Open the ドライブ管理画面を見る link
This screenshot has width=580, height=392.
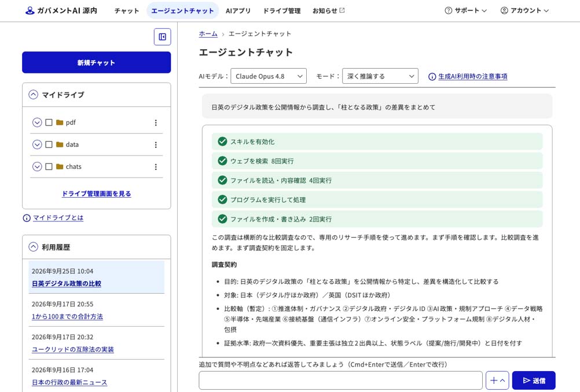(x=96, y=194)
